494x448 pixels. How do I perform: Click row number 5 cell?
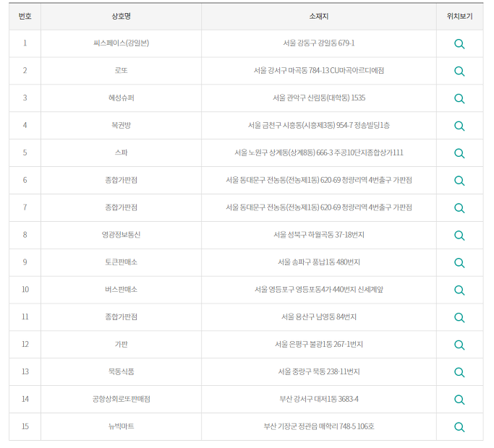pyautogui.click(x=25, y=152)
